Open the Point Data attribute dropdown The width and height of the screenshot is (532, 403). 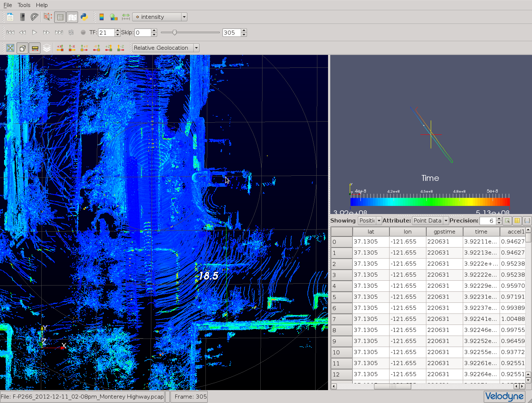[430, 221]
